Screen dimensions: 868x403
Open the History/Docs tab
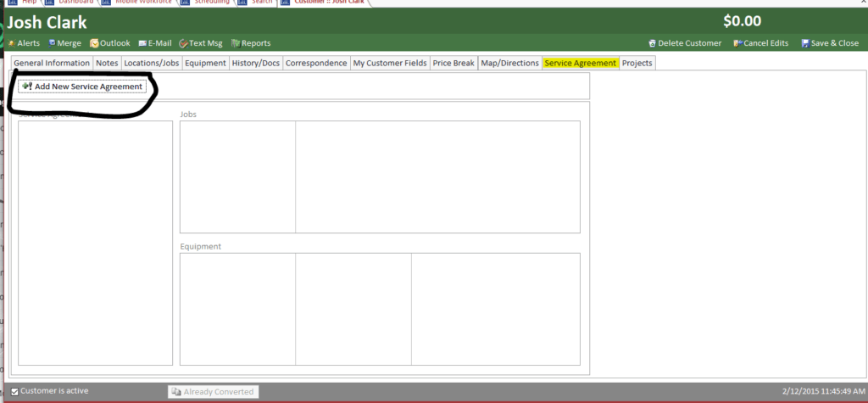256,63
